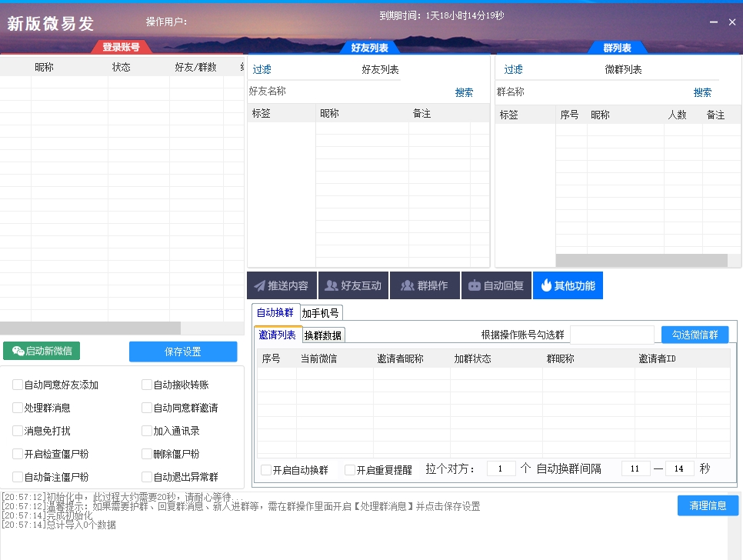Open the 自动回复 auto reply section
Screen dimensions: 743x560
click(496, 285)
